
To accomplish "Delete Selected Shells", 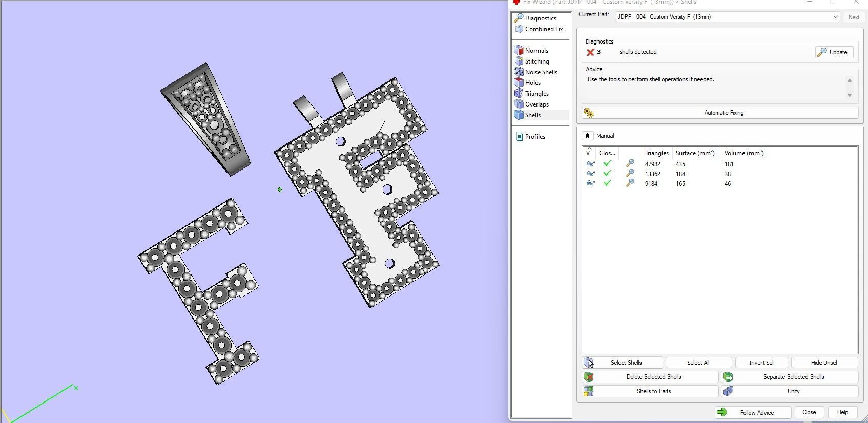I will [x=650, y=377].
